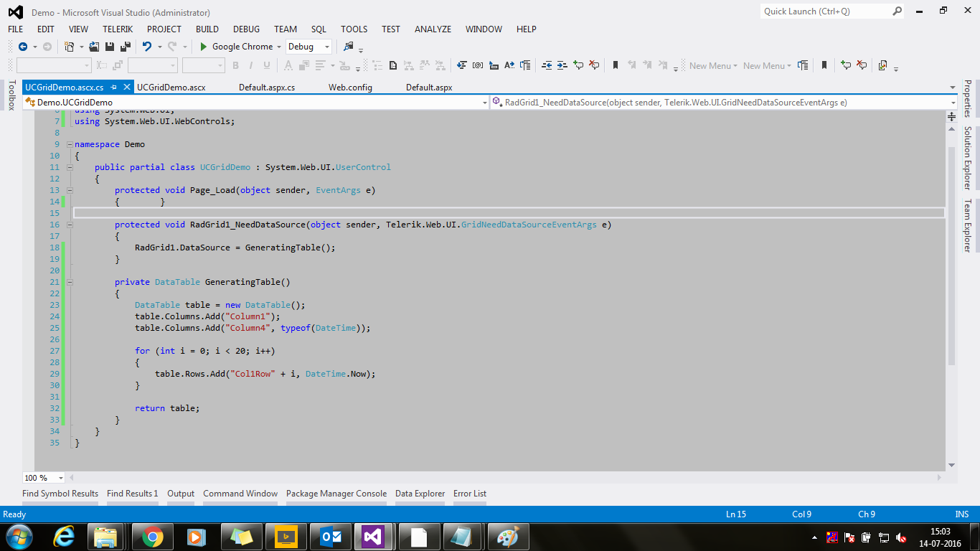Image resolution: width=980 pixels, height=551 pixels.
Task: Open the TELERIK menu
Action: (x=118, y=29)
